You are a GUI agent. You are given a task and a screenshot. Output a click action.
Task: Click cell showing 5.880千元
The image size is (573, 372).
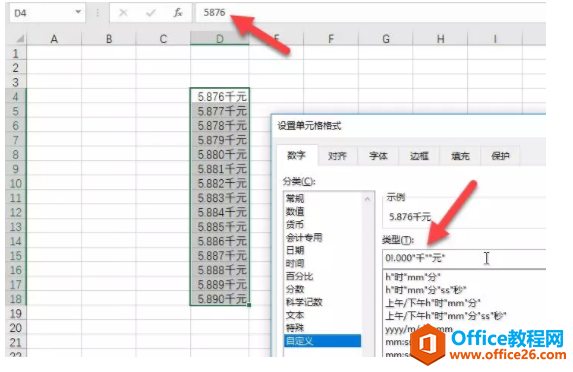tap(220, 154)
